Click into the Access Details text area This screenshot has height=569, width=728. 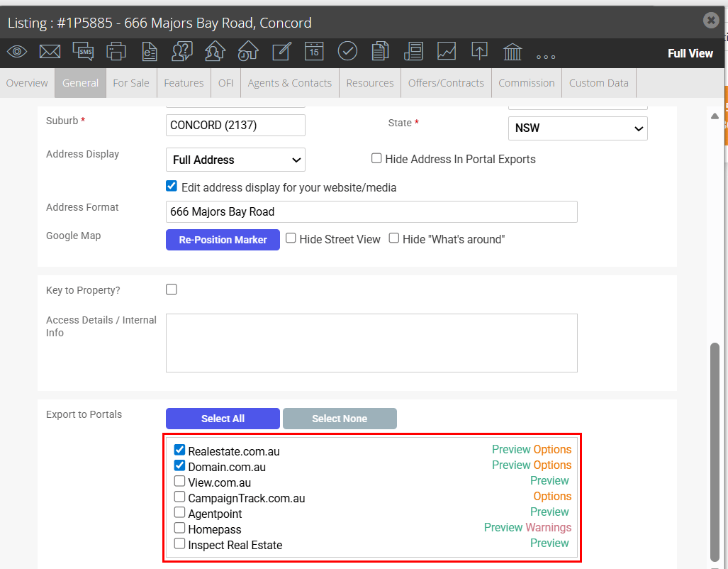pyautogui.click(x=371, y=343)
